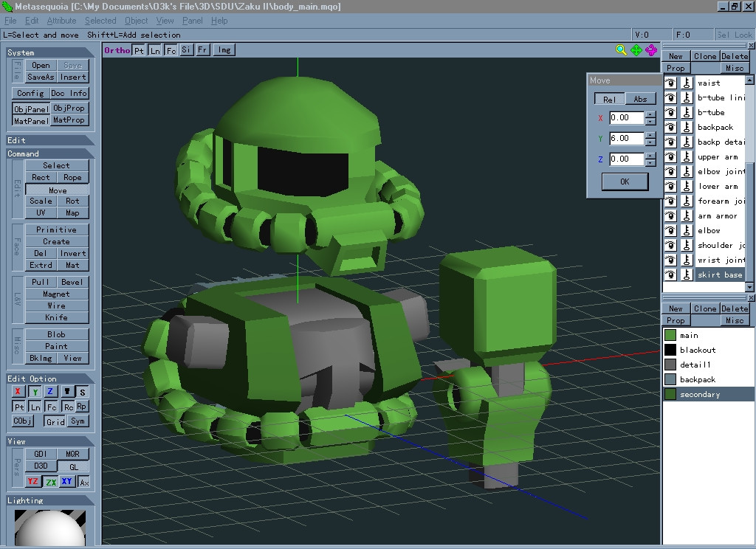Toggle lock icon for backpack object
This screenshot has width=756, height=549.
pyautogui.click(x=687, y=127)
